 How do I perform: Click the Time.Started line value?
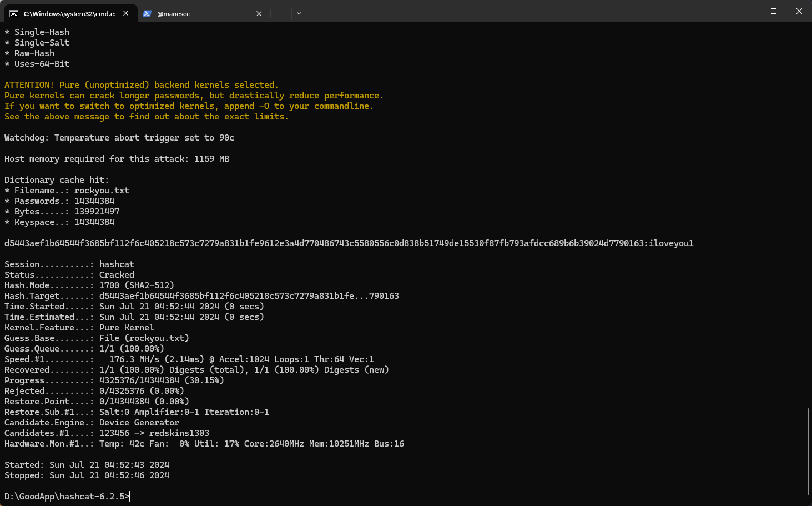(181, 307)
